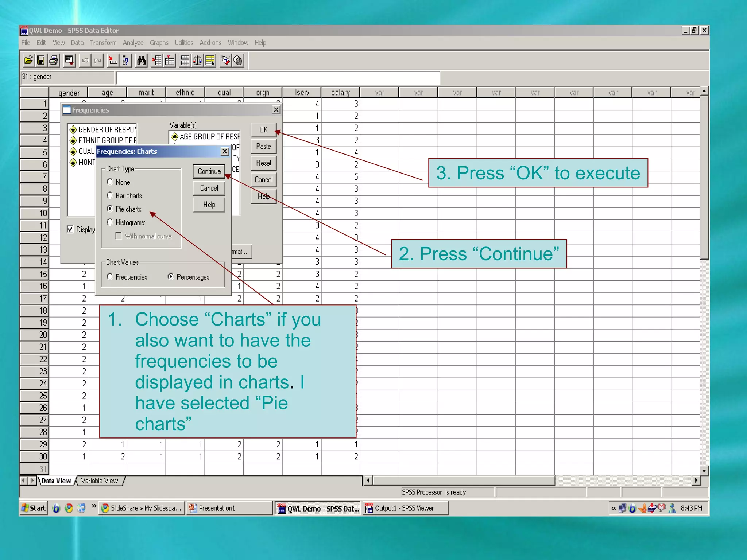The image size is (747, 560).
Task: Click Reset in the Frequencies dialog
Action: 263,163
